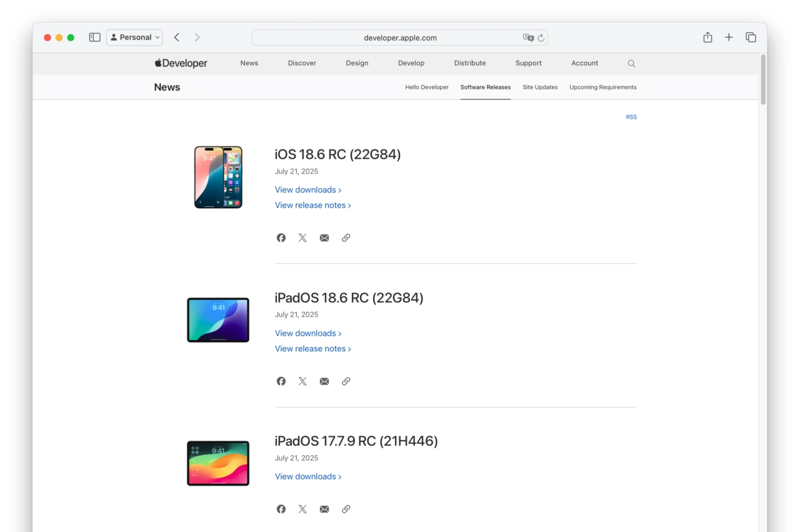Click the Safari address bar
The height and width of the screenshot is (532, 800).
pos(399,37)
